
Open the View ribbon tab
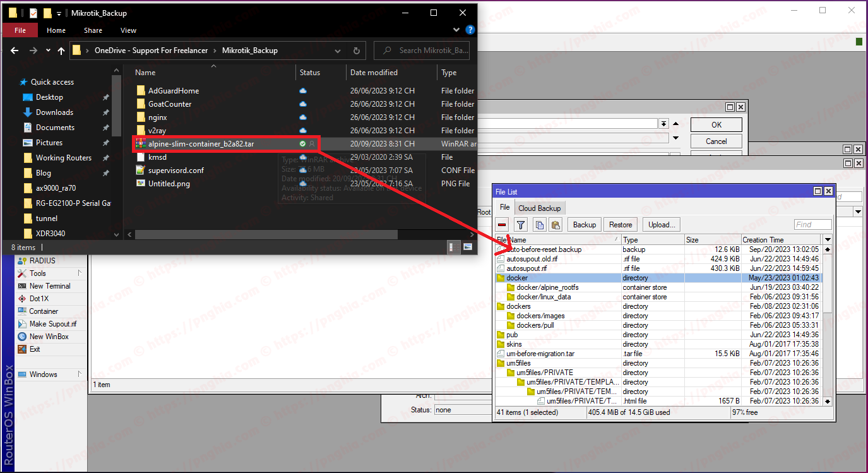click(128, 30)
